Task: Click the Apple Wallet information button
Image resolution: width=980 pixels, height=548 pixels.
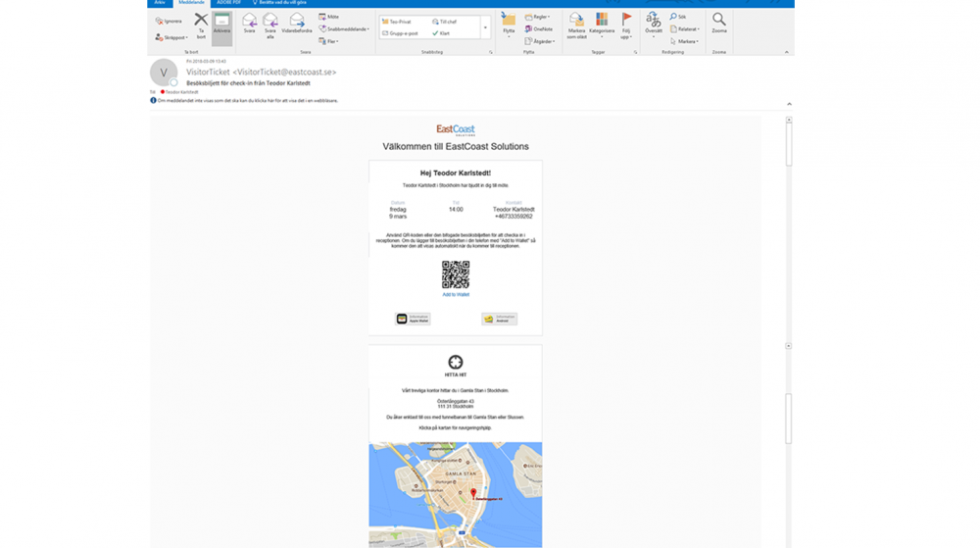Action: tap(413, 319)
